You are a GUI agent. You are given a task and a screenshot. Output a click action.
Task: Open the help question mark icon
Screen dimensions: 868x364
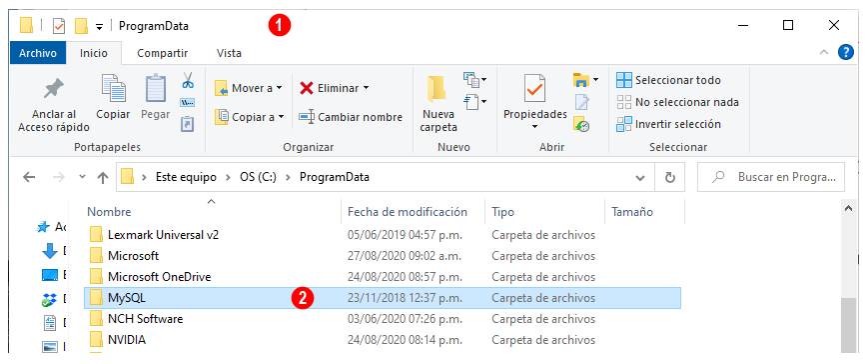point(845,53)
